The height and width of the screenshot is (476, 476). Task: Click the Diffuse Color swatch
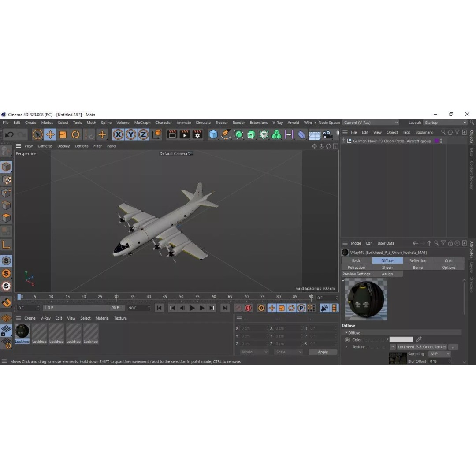click(401, 339)
